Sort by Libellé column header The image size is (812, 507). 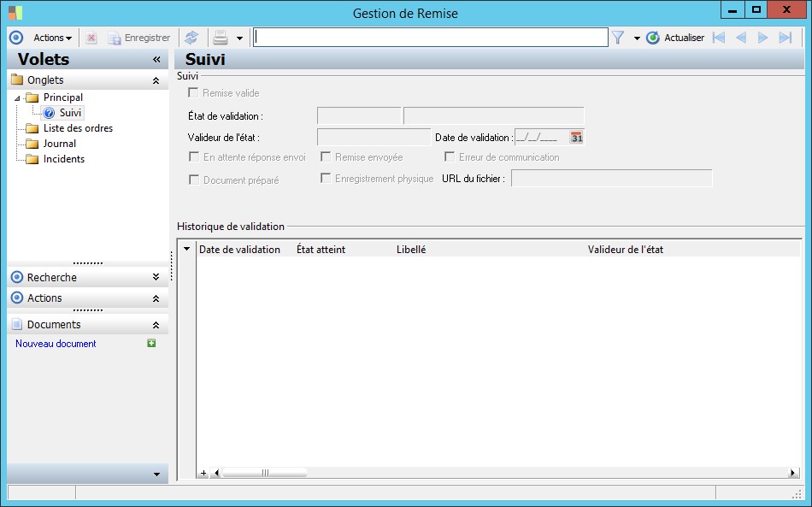tap(411, 250)
